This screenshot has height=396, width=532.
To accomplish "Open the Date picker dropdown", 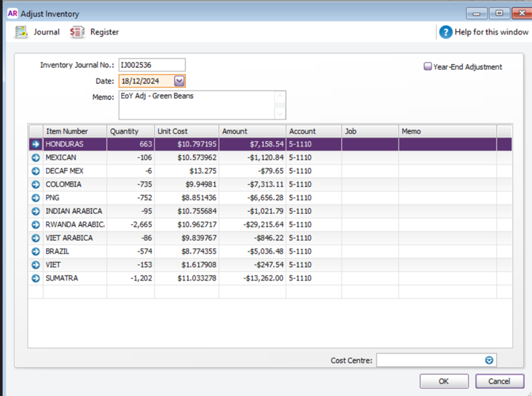I will [x=179, y=81].
